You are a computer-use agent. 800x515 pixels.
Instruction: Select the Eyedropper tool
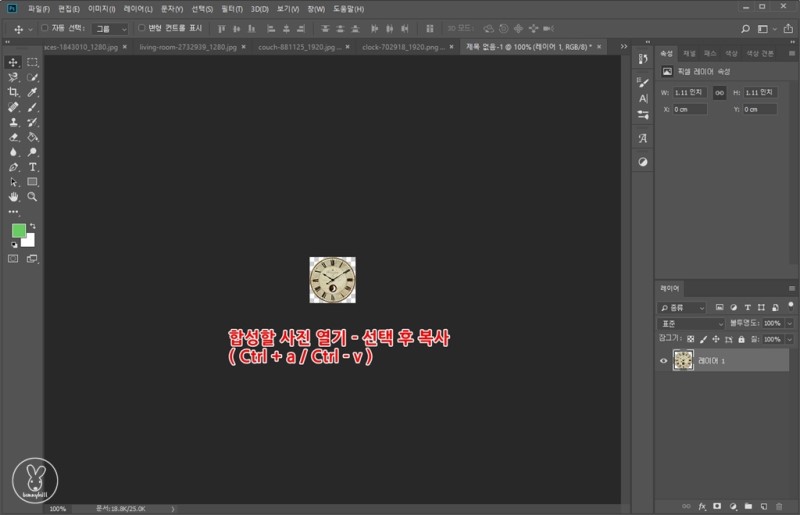point(33,91)
